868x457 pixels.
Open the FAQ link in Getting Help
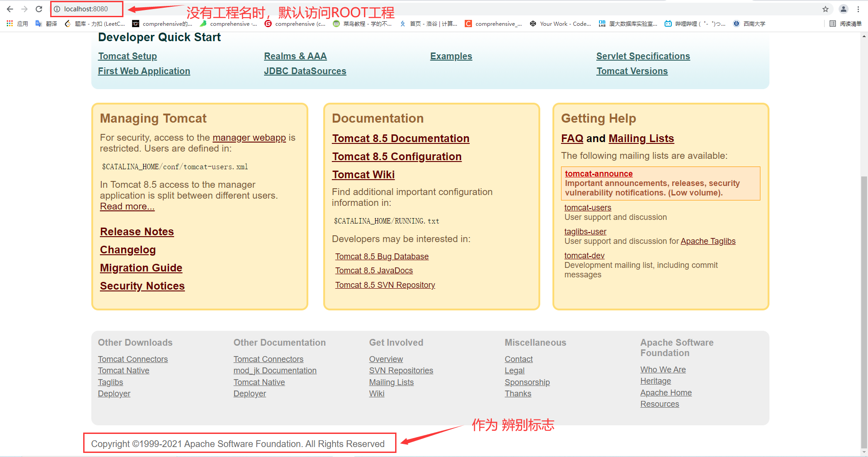click(x=572, y=138)
